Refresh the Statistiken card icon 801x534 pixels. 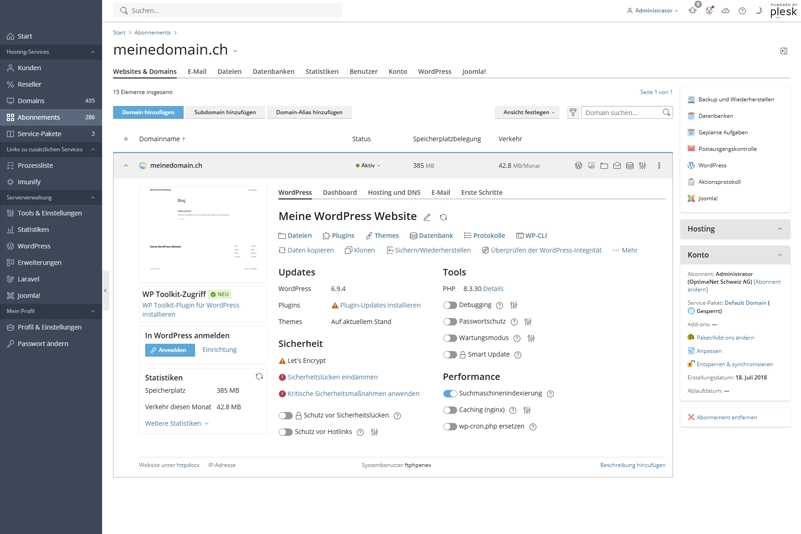pyautogui.click(x=259, y=377)
